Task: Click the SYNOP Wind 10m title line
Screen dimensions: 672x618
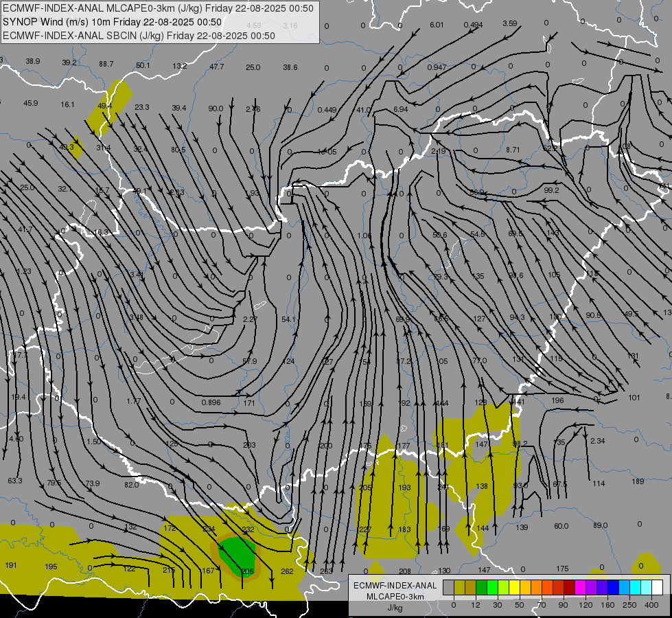Action: coord(113,22)
